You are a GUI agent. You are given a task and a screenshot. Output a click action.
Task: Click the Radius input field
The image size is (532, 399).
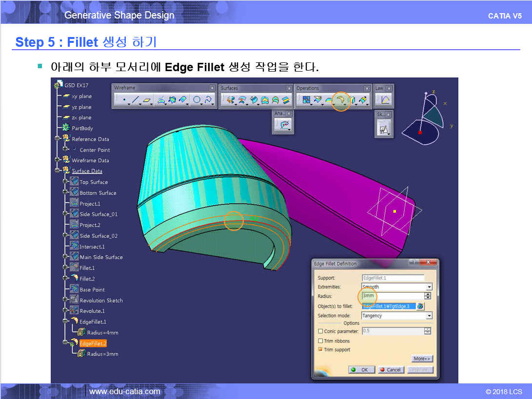(x=393, y=296)
